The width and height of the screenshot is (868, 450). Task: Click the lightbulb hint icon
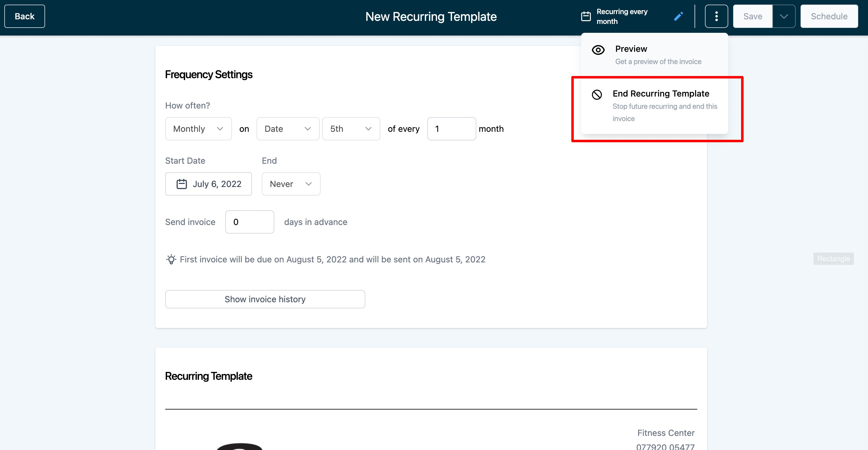tap(171, 259)
